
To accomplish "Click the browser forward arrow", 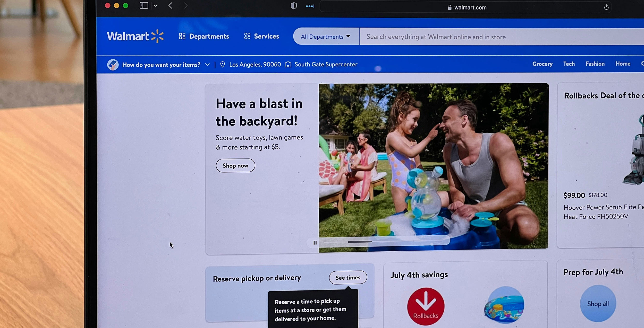I will point(186,5).
